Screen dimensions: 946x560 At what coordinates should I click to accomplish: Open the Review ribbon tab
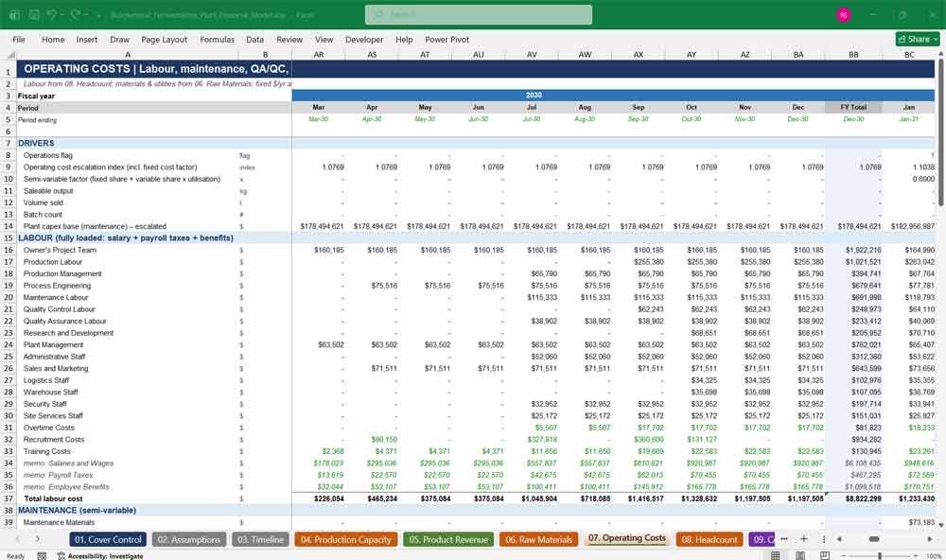coord(289,39)
